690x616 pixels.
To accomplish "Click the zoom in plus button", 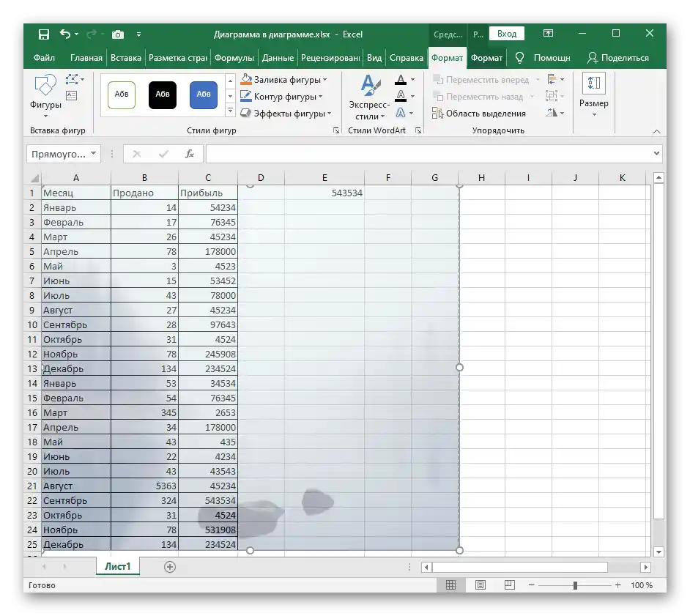I will [617, 585].
